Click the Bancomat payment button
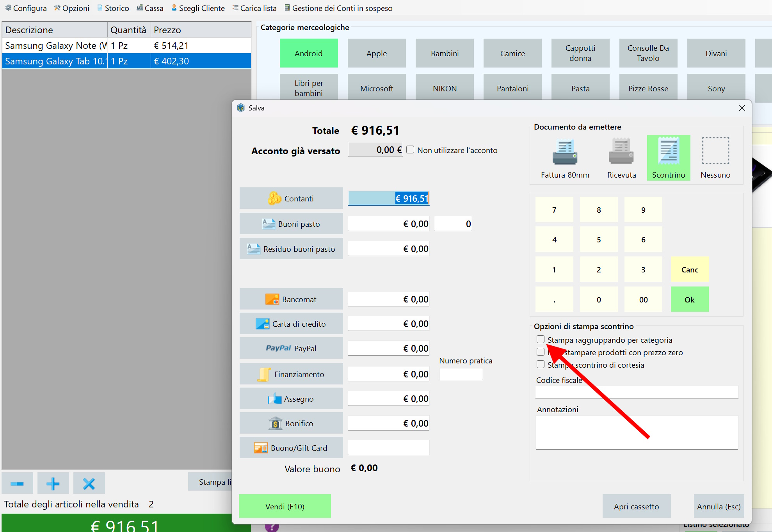This screenshot has width=772, height=532. click(x=291, y=299)
